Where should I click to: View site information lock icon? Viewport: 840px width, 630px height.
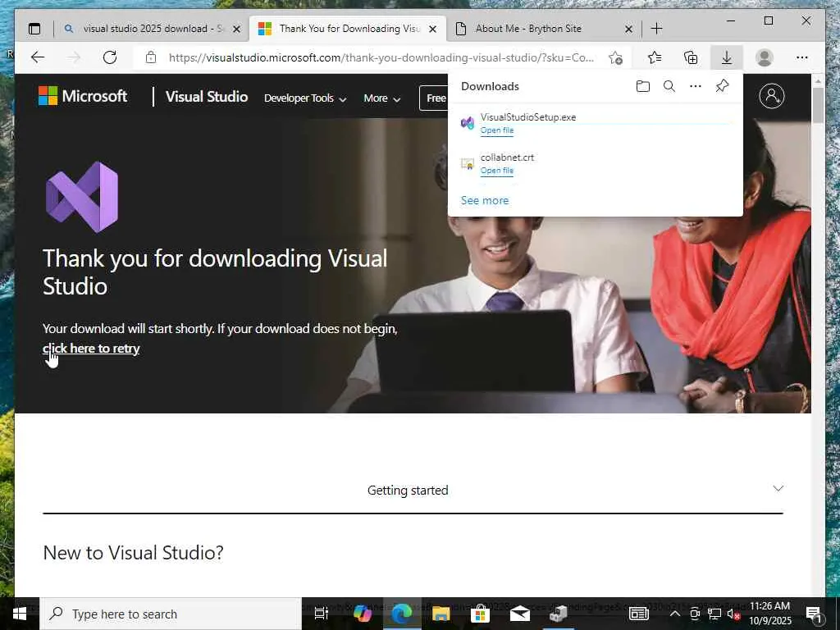151,57
